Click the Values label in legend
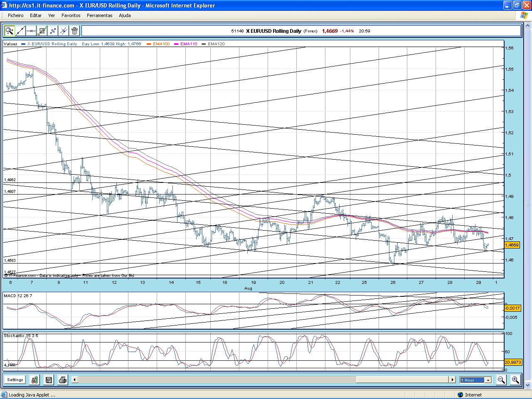Image resolution: width=532 pixels, height=399 pixels. 11,44
